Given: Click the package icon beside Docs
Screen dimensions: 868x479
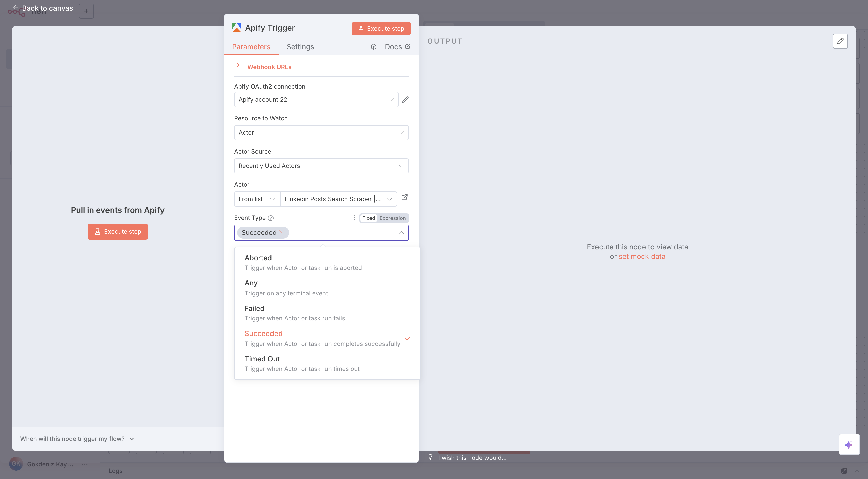Looking at the screenshot, I should (x=373, y=46).
